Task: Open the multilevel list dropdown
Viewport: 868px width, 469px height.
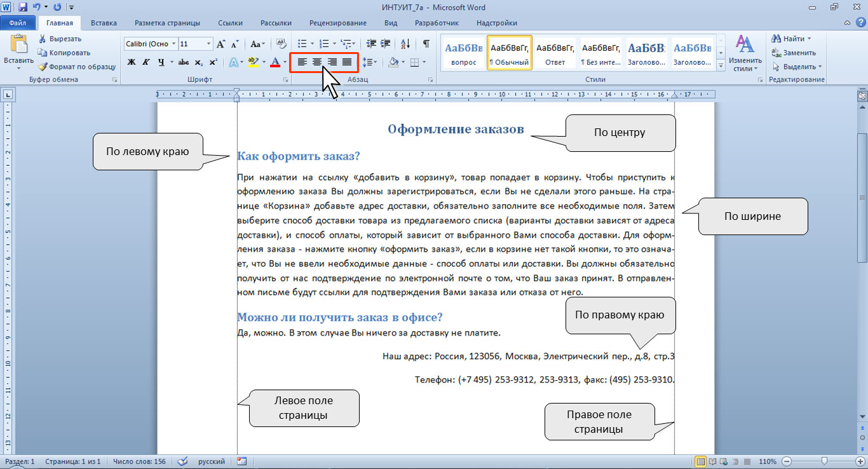Action: pos(355,44)
